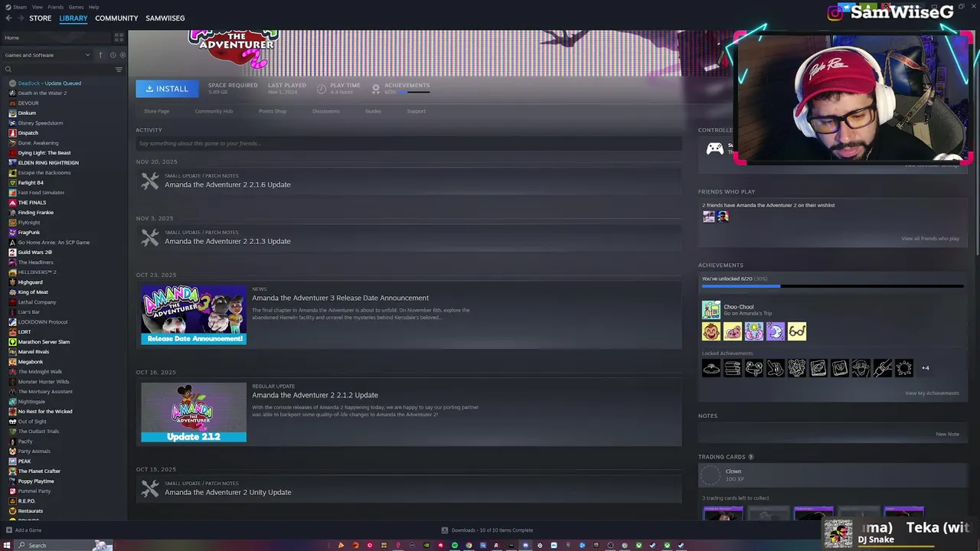Open the Support link

pos(416,111)
